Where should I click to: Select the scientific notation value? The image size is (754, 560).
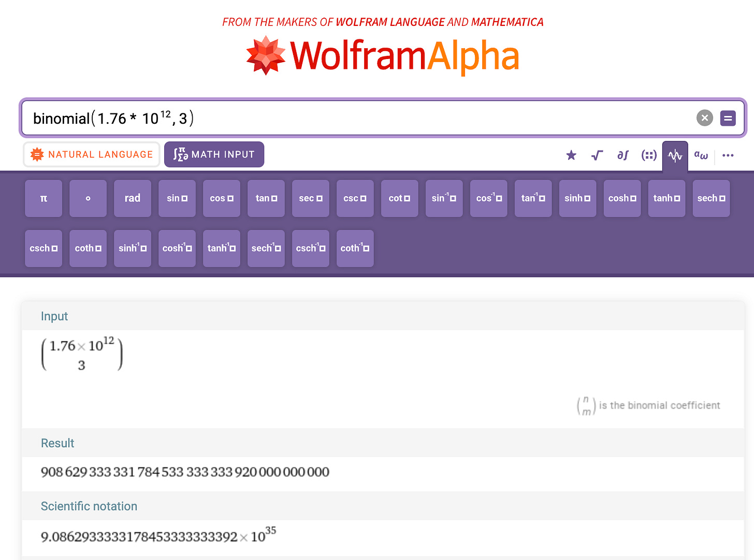point(158,535)
